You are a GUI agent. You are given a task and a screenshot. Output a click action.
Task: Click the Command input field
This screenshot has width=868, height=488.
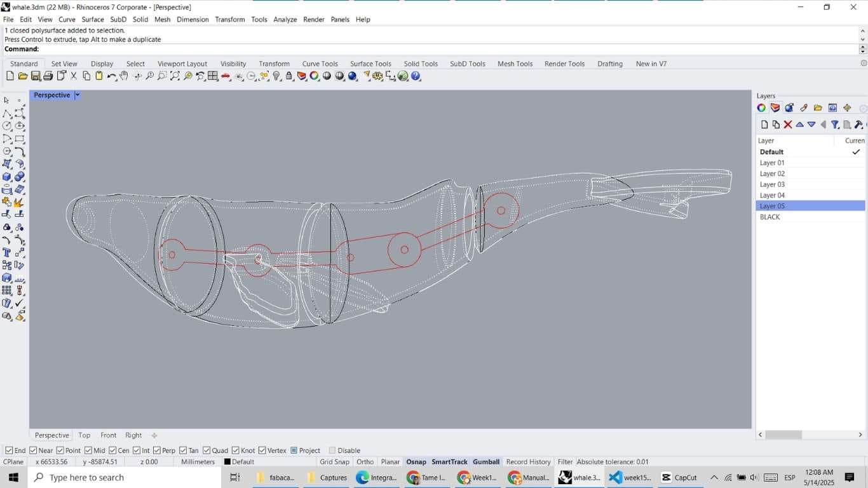[449, 49]
